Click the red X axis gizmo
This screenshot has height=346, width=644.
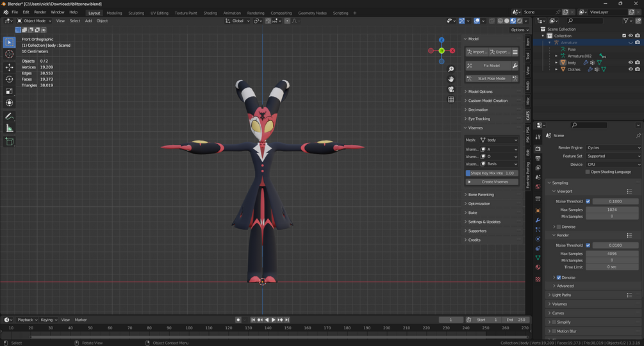(452, 51)
